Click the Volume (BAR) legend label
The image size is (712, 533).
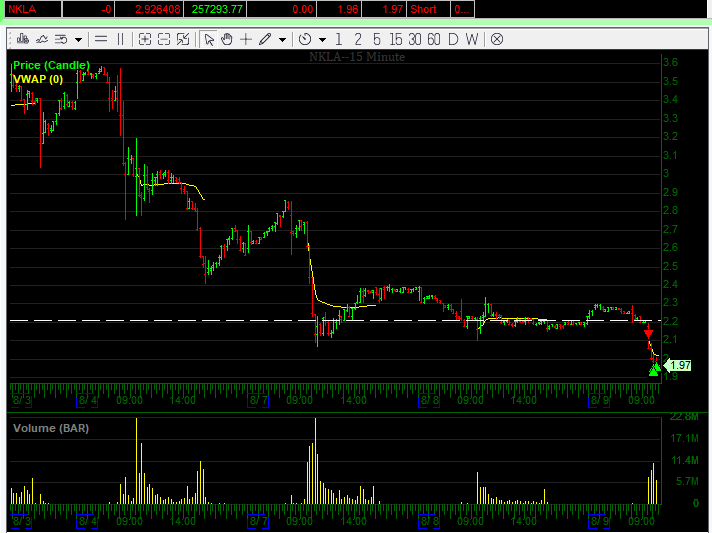(x=51, y=428)
